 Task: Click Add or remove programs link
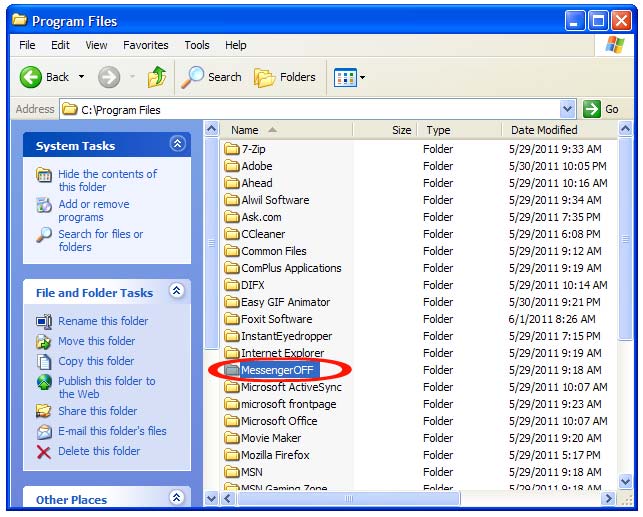click(x=93, y=210)
